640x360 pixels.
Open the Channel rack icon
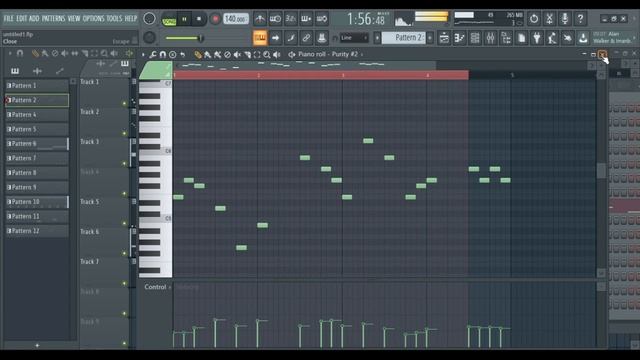pos(475,38)
